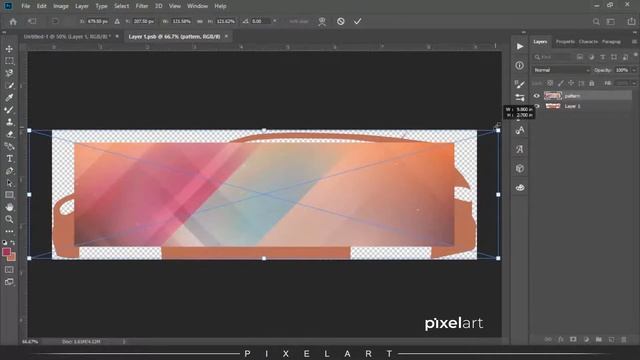Image resolution: width=640 pixels, height=360 pixels.
Task: Switch to the Properties panel tab
Action: pos(565,42)
